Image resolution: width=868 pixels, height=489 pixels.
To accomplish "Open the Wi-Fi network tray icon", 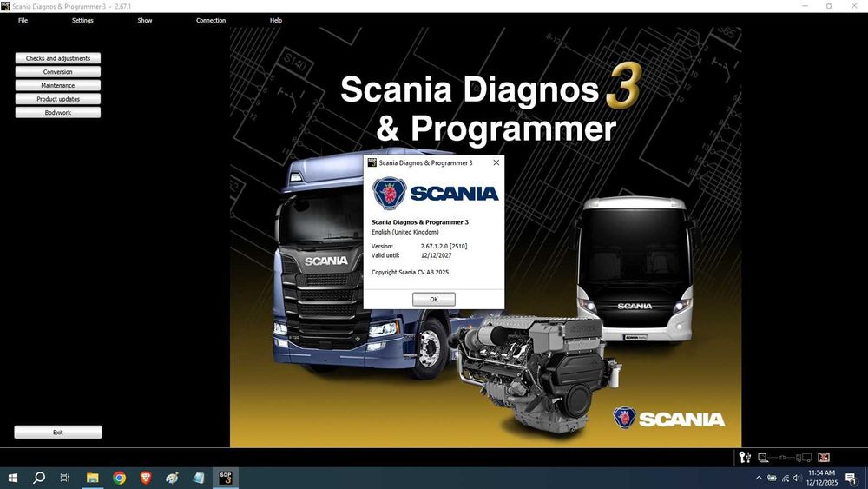I will (x=785, y=478).
